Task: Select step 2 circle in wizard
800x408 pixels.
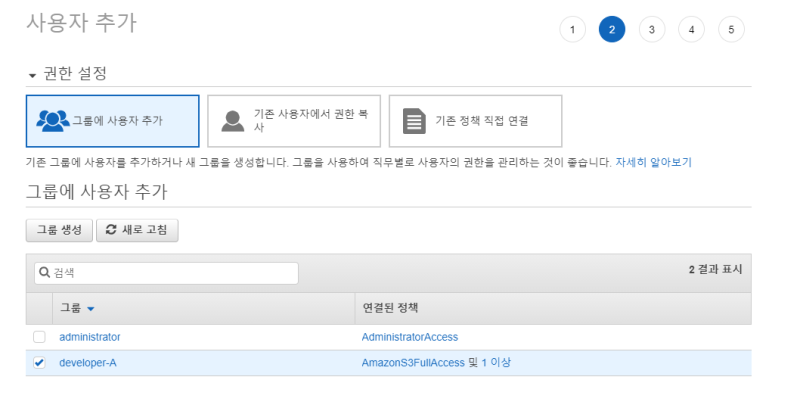Action: [x=612, y=30]
